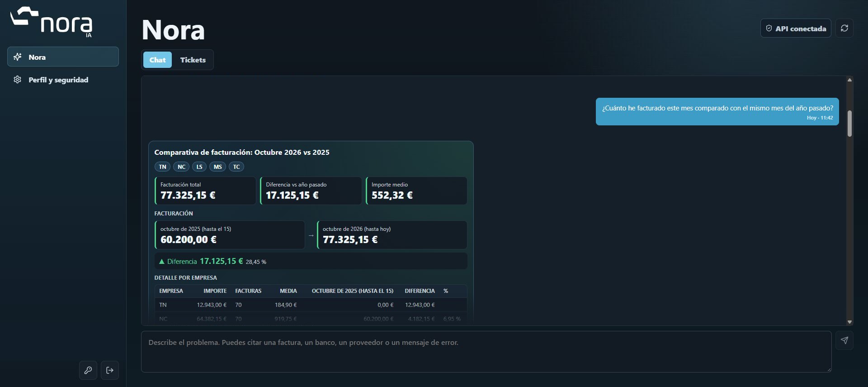Open the Nora sidebar item

pyautogui.click(x=63, y=57)
